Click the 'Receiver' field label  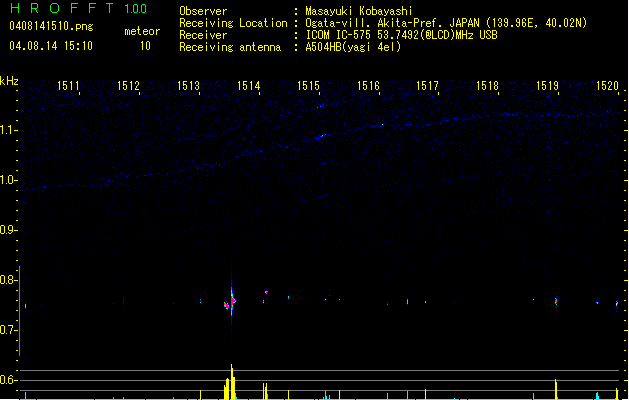[203, 35]
